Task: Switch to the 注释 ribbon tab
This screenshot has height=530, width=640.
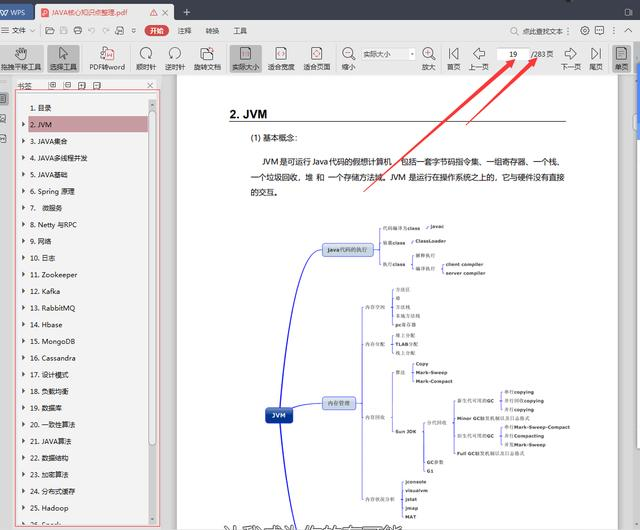Action: click(184, 31)
